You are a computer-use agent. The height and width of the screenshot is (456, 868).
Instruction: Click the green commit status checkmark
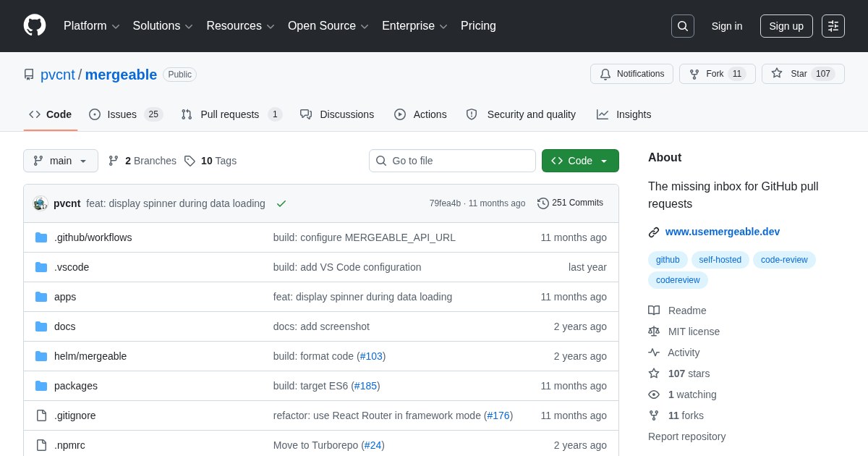tap(281, 203)
